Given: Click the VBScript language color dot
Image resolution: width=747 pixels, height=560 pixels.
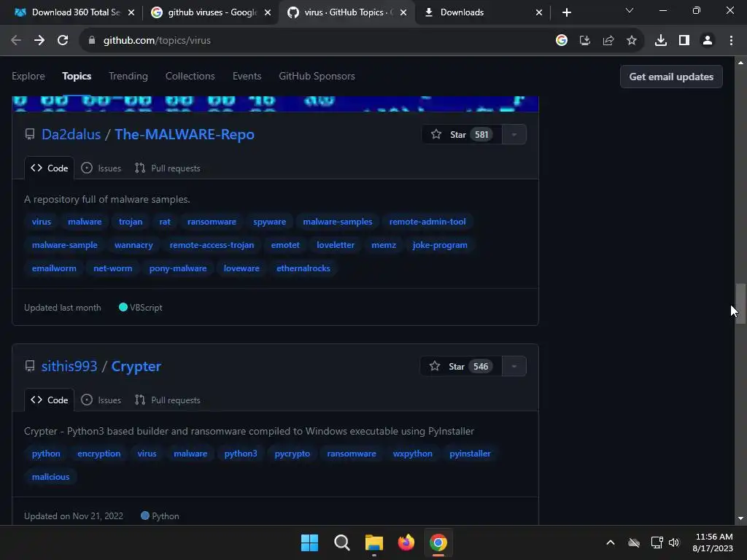Looking at the screenshot, I should 123,308.
